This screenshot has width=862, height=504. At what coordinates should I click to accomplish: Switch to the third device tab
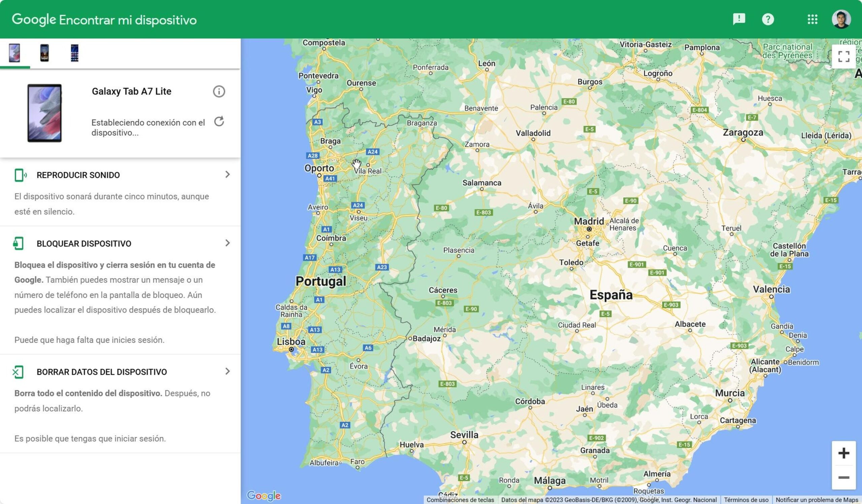click(74, 53)
